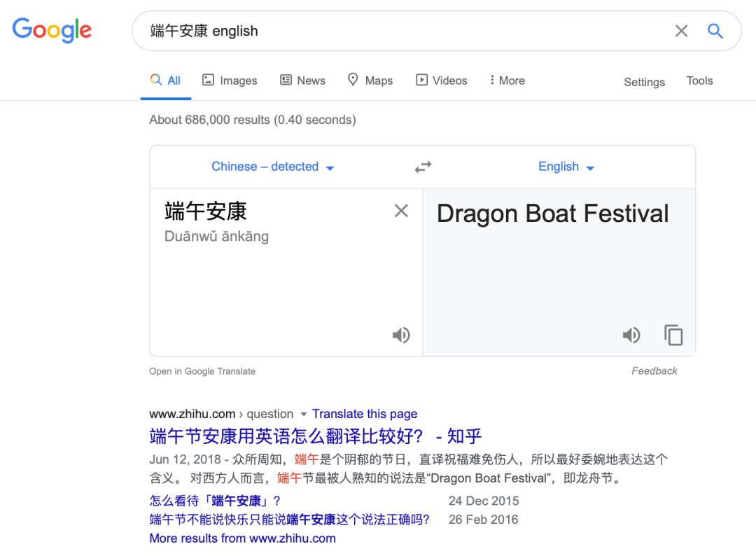Click the Google logo
The image size is (756, 556).
(52, 30)
